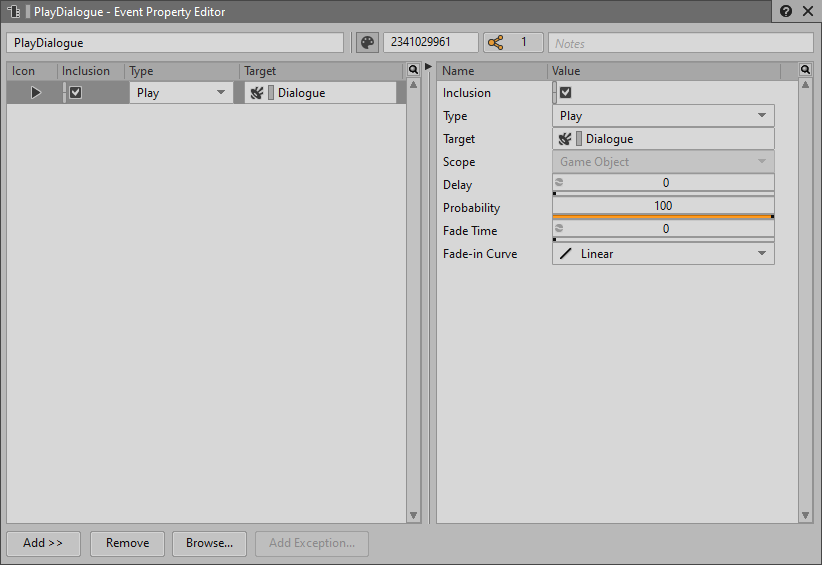This screenshot has width=822, height=565.
Task: Click the randomizer icon in the Fade Time field
Action: coord(560,229)
